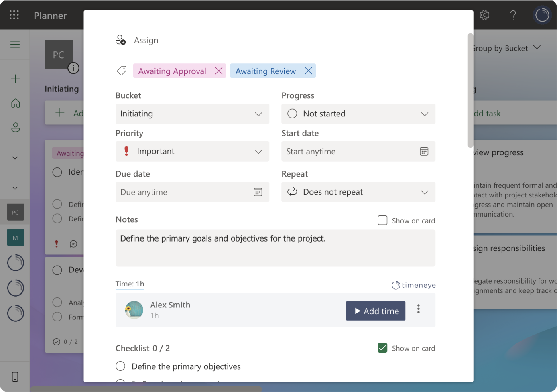The height and width of the screenshot is (392, 557).
Task: Open the Start date calendar picker
Action: coord(424,151)
